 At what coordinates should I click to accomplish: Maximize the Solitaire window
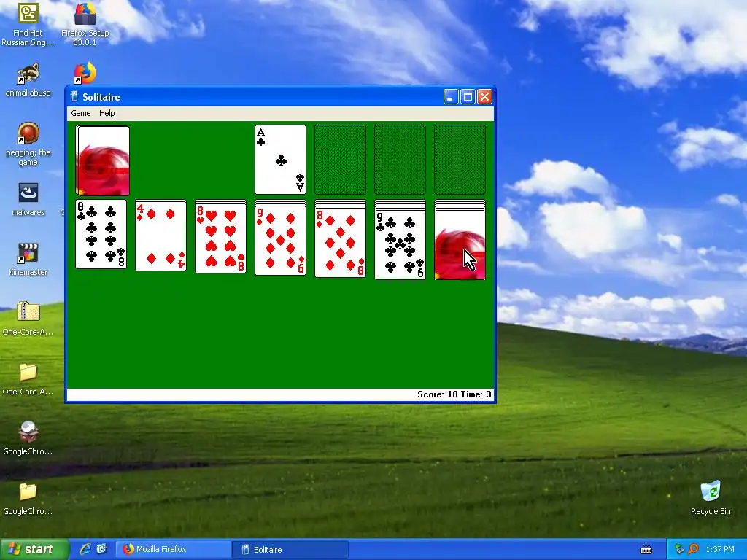468,97
